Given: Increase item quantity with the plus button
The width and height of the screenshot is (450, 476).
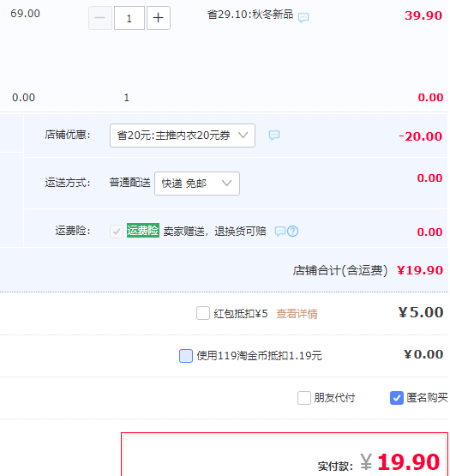Looking at the screenshot, I should click(x=158, y=18).
